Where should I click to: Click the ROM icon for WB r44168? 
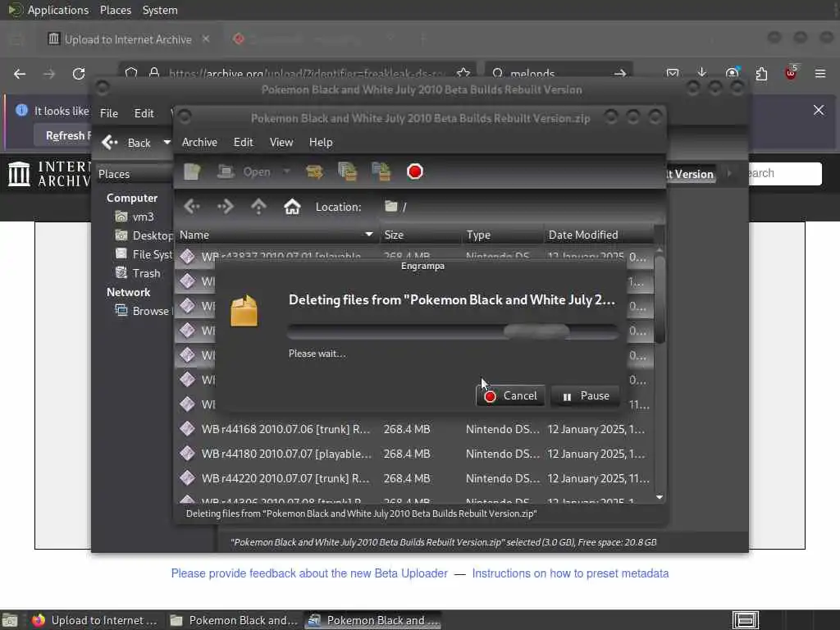point(188,428)
